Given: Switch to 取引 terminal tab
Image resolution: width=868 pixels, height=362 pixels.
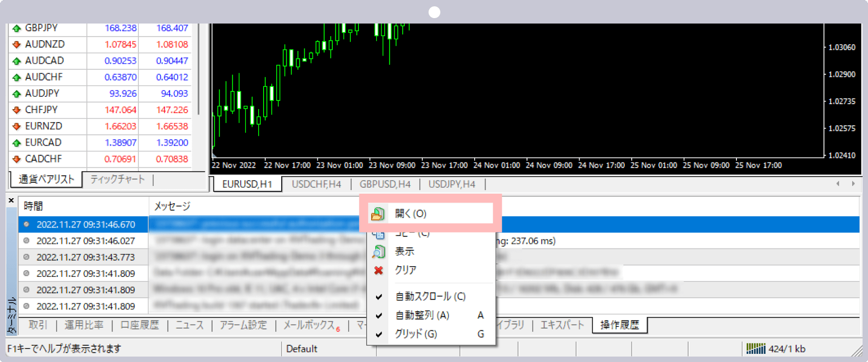Looking at the screenshot, I should point(38,325).
